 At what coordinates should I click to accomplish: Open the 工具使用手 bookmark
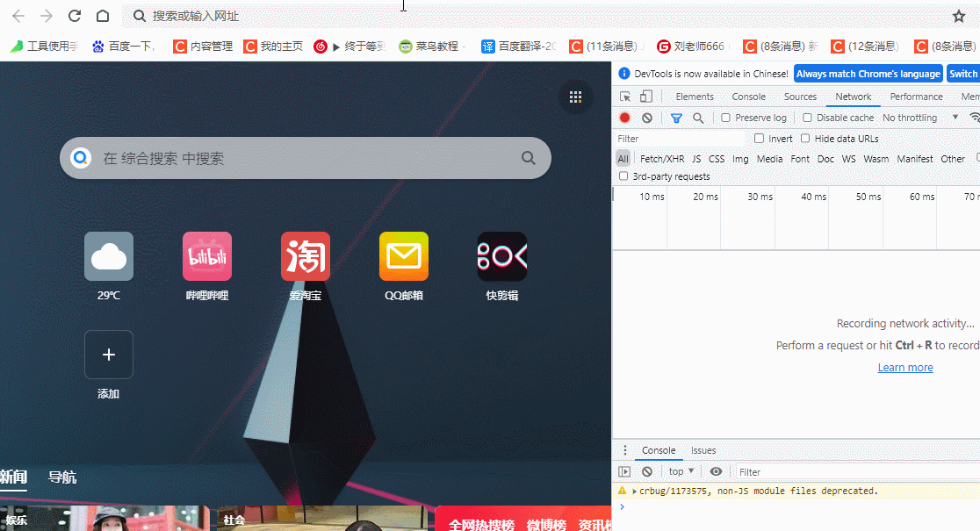pyautogui.click(x=45, y=47)
